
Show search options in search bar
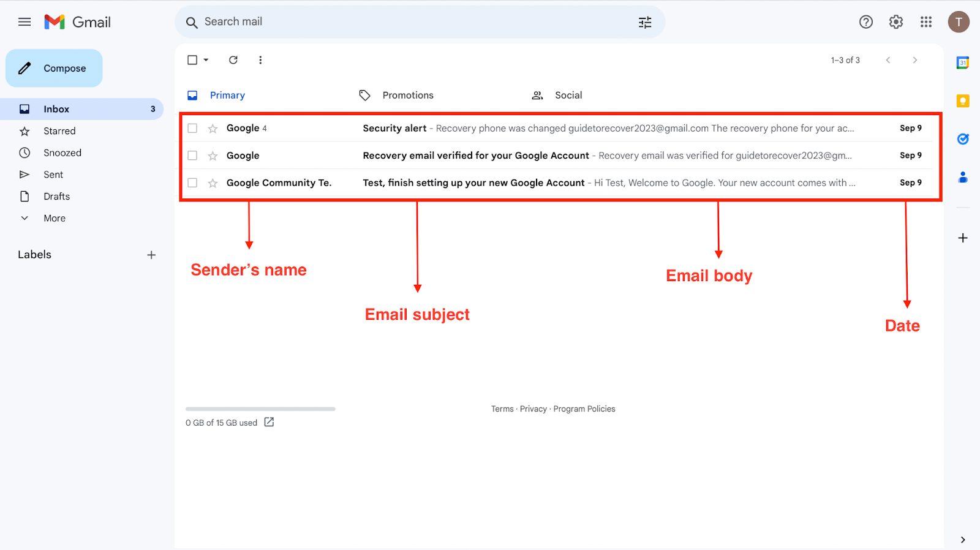(x=645, y=23)
